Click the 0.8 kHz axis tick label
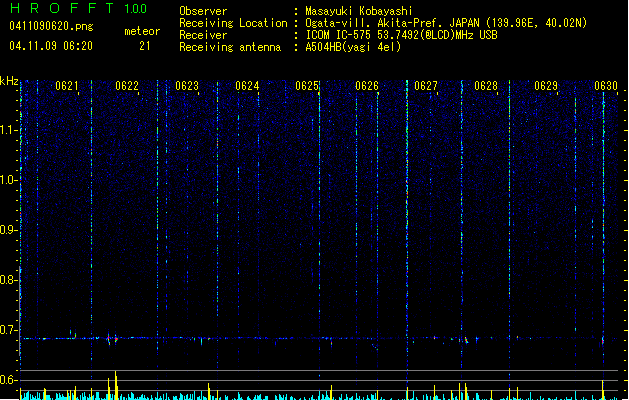The height and width of the screenshot is (400, 629). (8, 280)
